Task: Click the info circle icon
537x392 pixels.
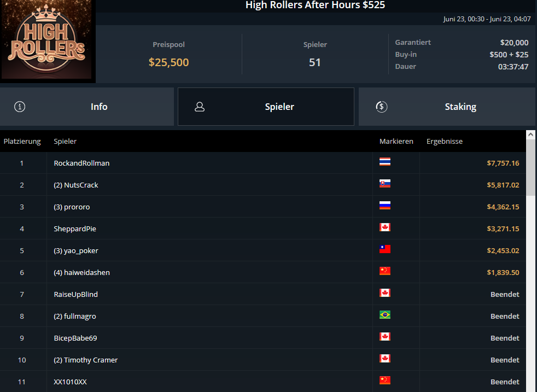Action: click(x=20, y=107)
